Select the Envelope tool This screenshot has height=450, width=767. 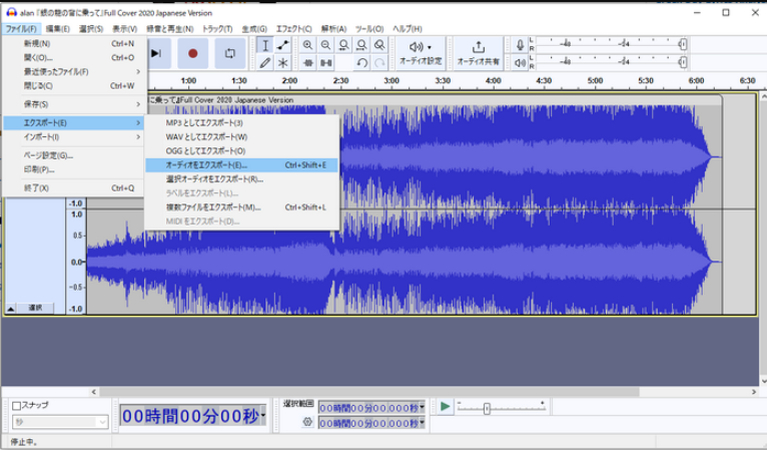pos(283,45)
